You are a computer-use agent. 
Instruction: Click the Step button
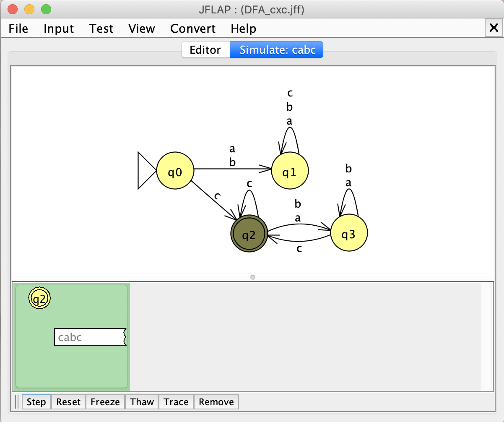click(x=36, y=402)
